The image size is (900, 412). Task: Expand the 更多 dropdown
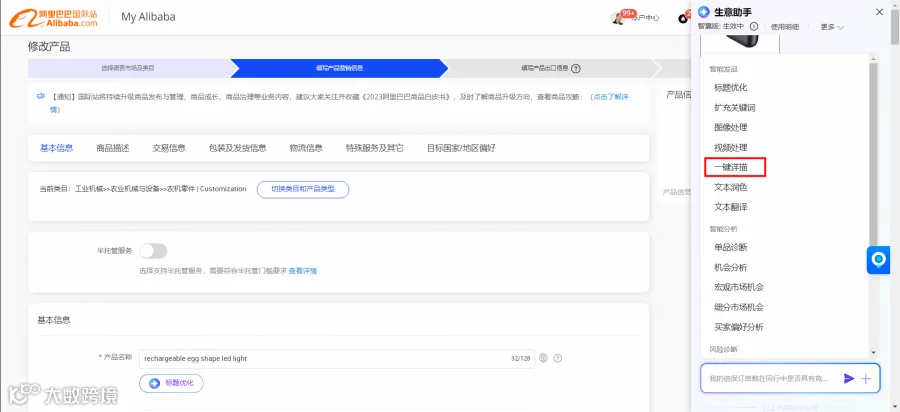(832, 27)
